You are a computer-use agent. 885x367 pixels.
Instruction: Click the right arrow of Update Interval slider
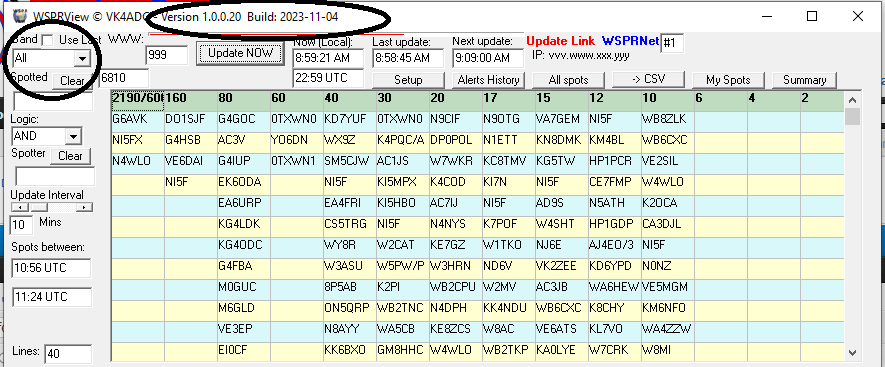point(84,207)
